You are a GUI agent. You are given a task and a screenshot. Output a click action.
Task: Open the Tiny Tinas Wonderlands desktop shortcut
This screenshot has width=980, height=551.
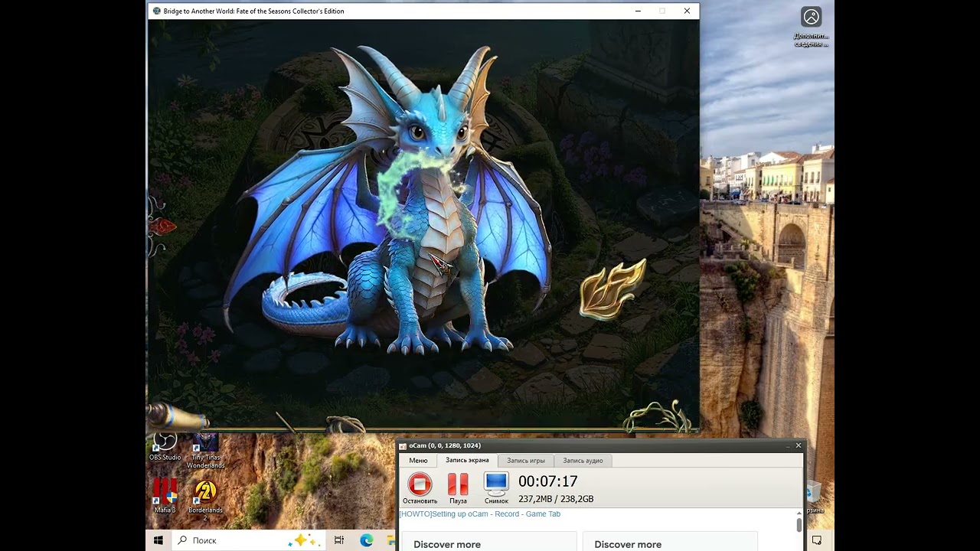[206, 452]
